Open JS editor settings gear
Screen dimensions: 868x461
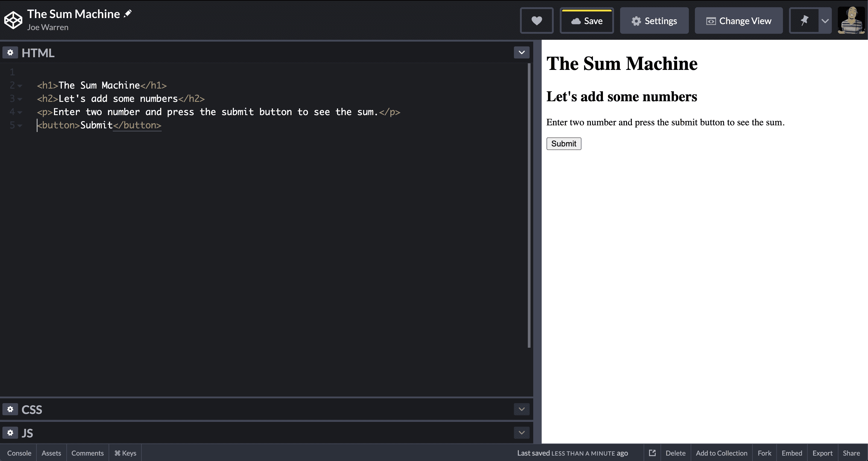pyautogui.click(x=10, y=433)
